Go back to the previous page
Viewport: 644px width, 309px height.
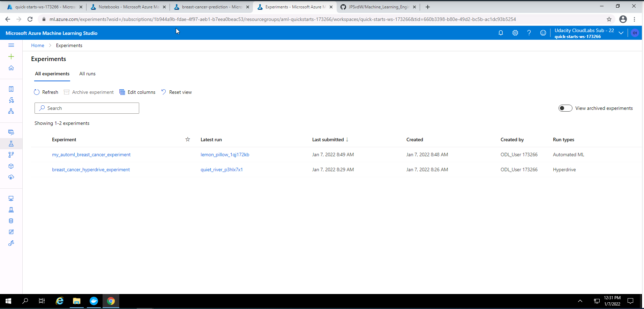pos(8,19)
